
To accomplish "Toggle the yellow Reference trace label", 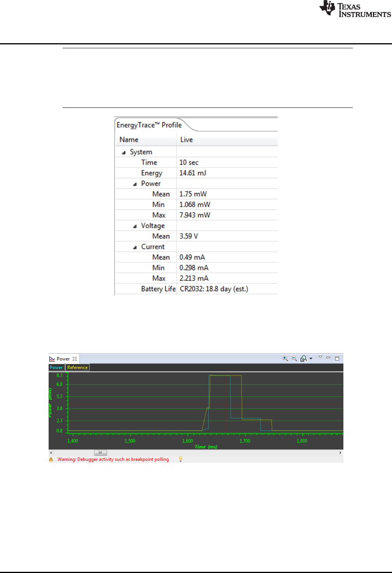I will [77, 367].
